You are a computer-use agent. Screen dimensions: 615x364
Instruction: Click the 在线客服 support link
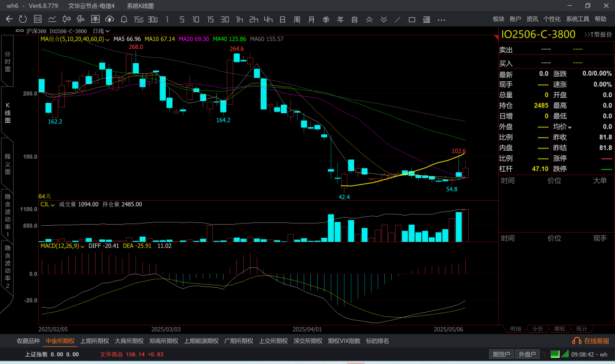[592, 341]
